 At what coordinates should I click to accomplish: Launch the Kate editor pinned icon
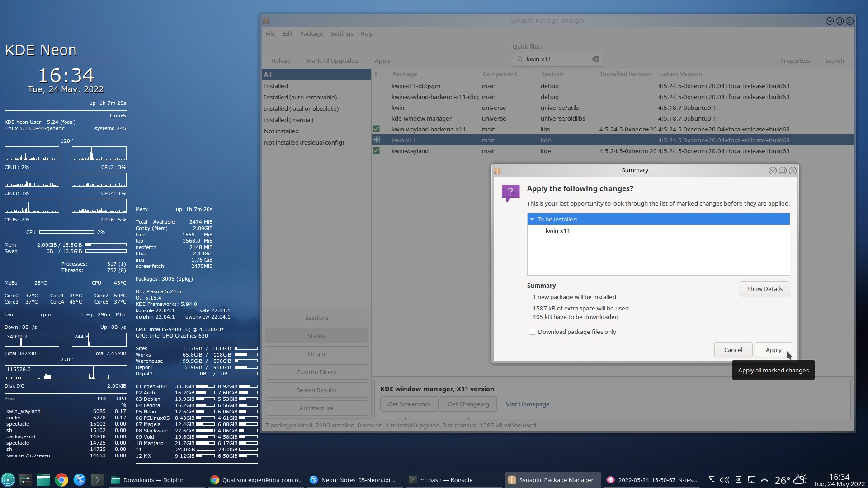point(80,480)
